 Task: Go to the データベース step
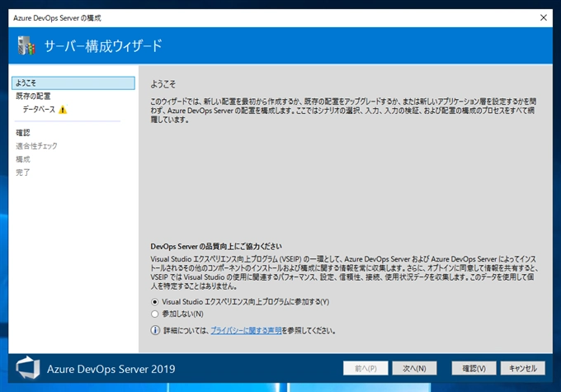pos(39,109)
